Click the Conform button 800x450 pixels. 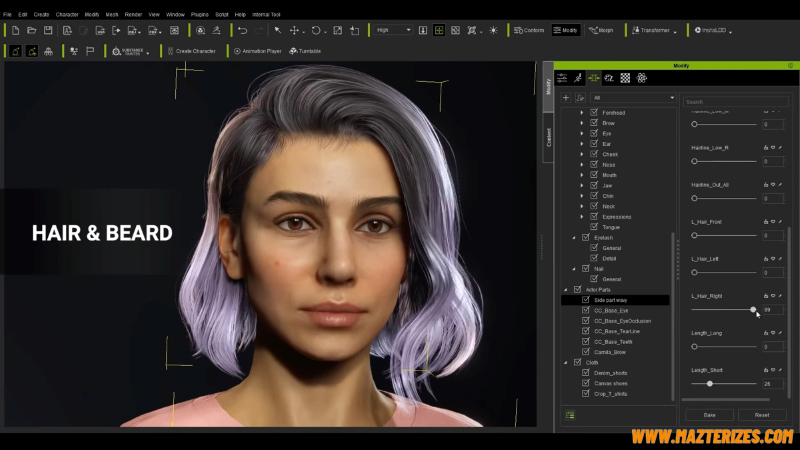[529, 31]
